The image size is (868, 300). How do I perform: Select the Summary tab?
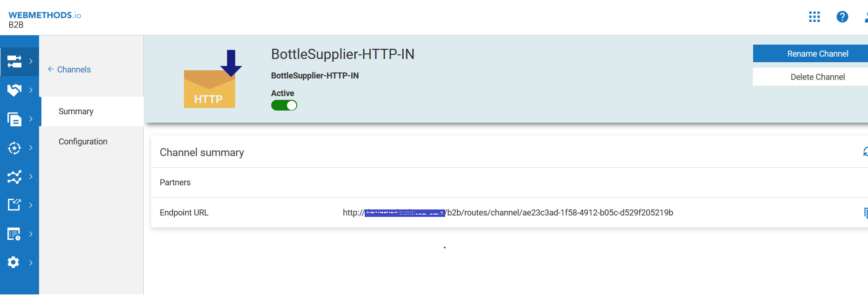coord(92,111)
